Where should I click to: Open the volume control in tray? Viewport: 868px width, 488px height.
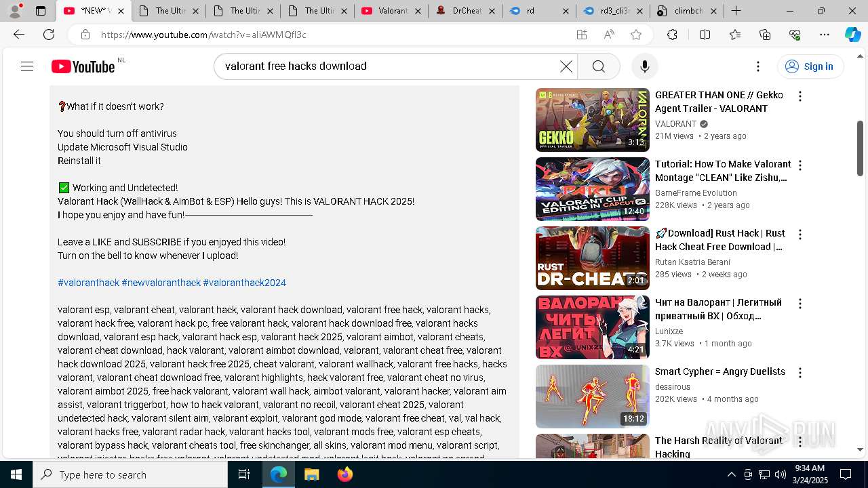781,474
